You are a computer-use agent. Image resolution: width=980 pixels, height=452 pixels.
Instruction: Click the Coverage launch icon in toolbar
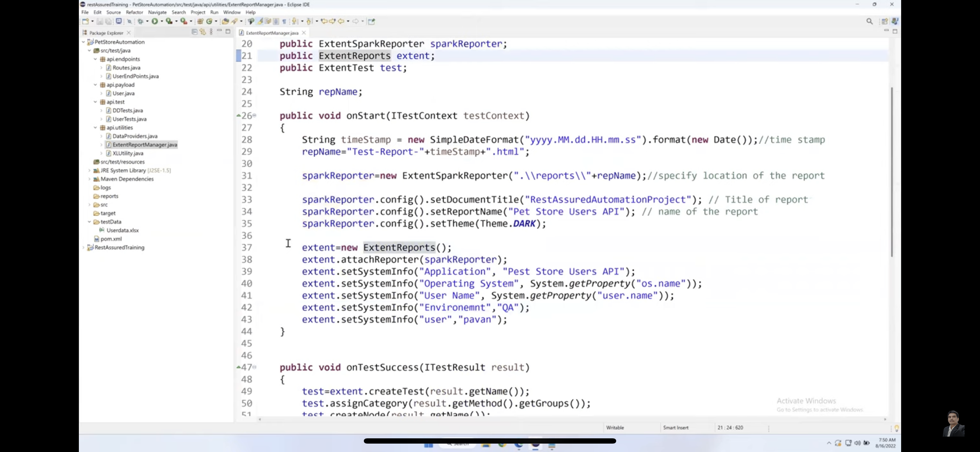pyautogui.click(x=169, y=21)
